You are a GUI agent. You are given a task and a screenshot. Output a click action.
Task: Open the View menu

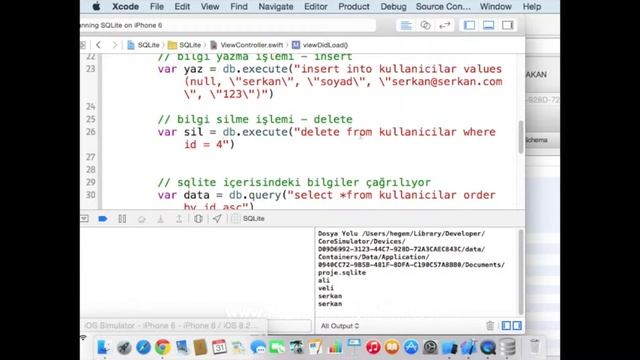(210, 7)
